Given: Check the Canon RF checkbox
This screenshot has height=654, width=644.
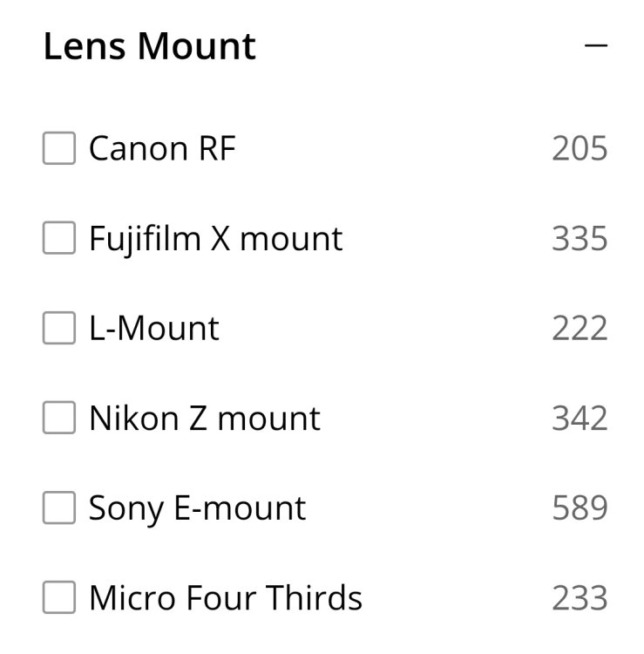Looking at the screenshot, I should click(59, 148).
